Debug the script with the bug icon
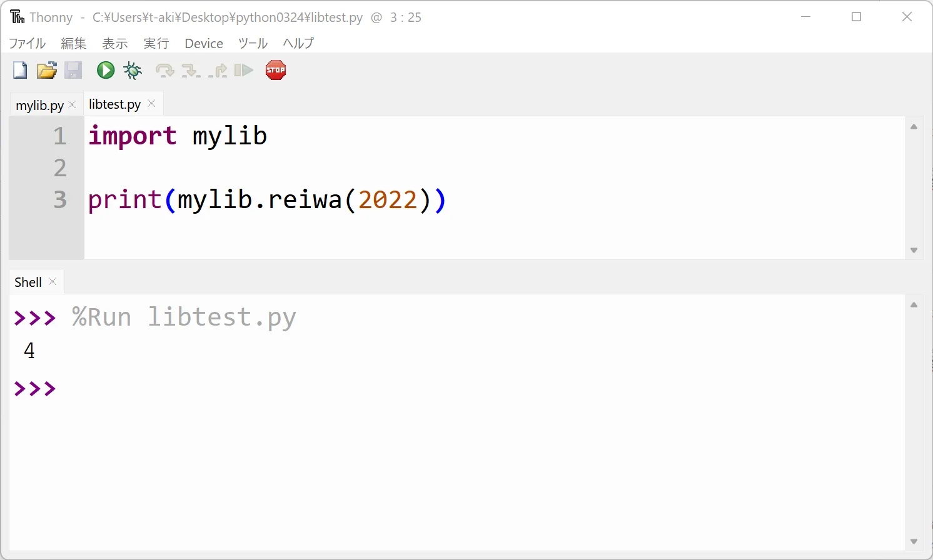 [133, 70]
